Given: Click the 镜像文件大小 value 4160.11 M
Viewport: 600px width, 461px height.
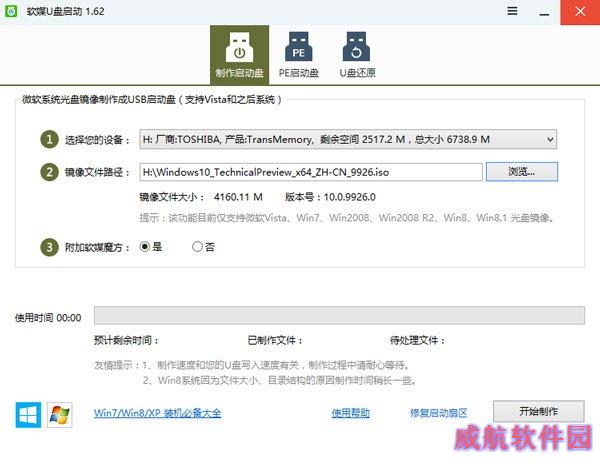Looking at the screenshot, I should pyautogui.click(x=238, y=197).
